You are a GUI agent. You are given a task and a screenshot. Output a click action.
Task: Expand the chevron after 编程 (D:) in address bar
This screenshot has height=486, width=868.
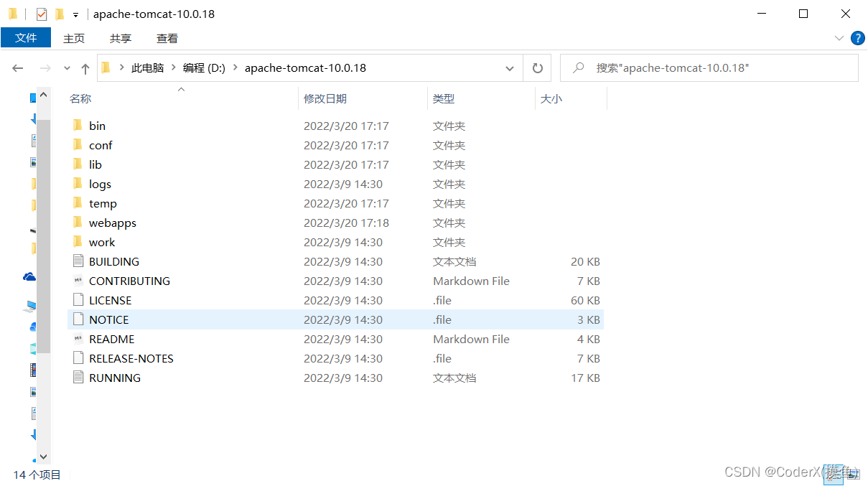[x=235, y=67]
